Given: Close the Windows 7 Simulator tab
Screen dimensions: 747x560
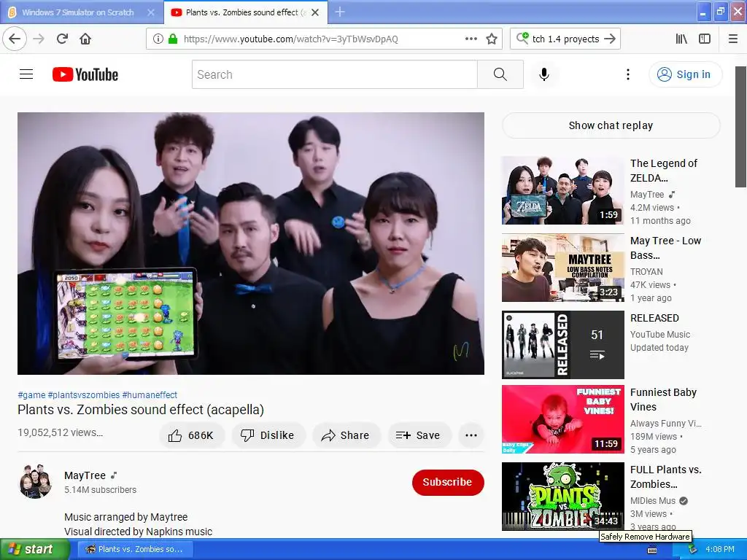Looking at the screenshot, I should point(151,12).
